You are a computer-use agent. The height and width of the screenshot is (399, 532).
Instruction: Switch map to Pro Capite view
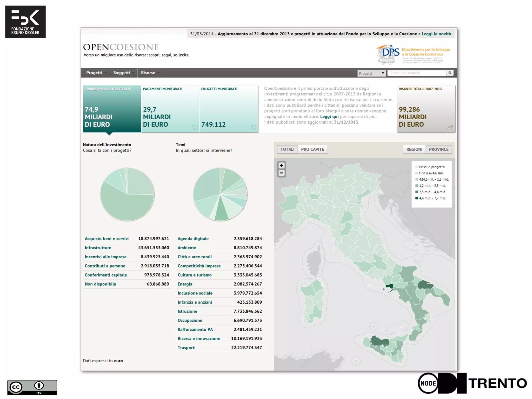312,149
